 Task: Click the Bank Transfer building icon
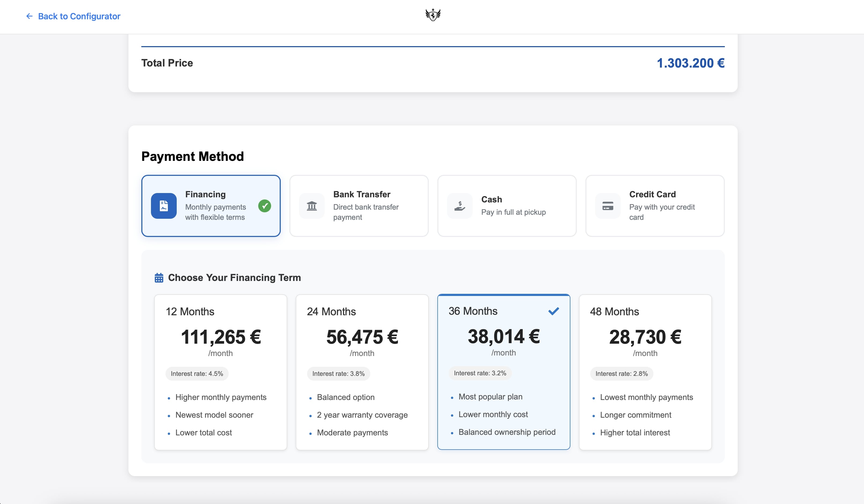tap(312, 206)
